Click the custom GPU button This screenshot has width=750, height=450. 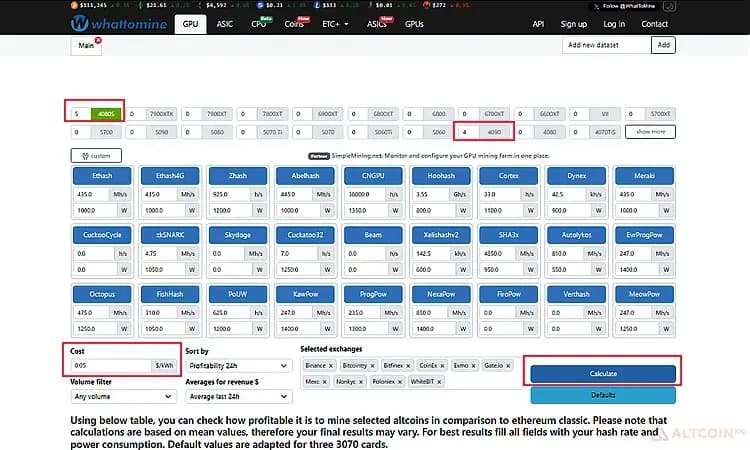pyautogui.click(x=96, y=155)
